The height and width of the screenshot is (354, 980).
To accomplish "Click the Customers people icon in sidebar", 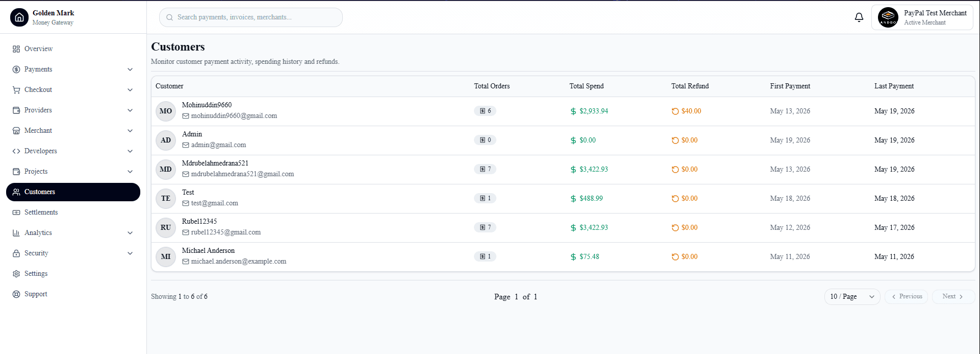I will tap(16, 192).
